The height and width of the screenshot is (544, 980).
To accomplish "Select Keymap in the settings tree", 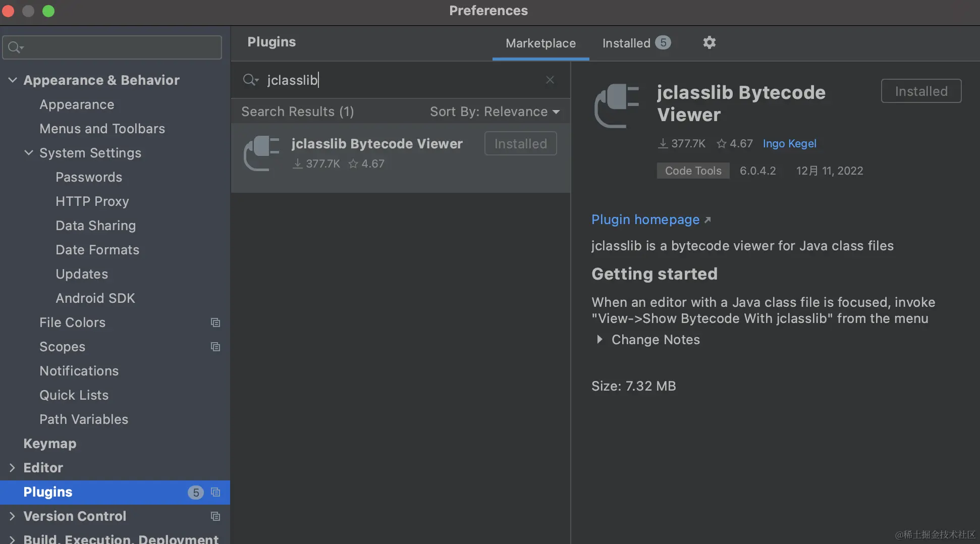I will pos(50,444).
